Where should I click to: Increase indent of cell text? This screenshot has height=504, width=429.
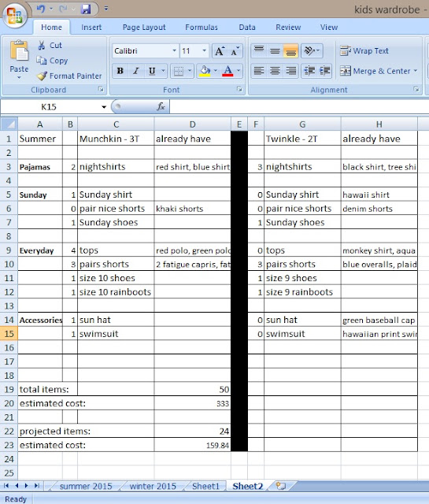coord(325,71)
